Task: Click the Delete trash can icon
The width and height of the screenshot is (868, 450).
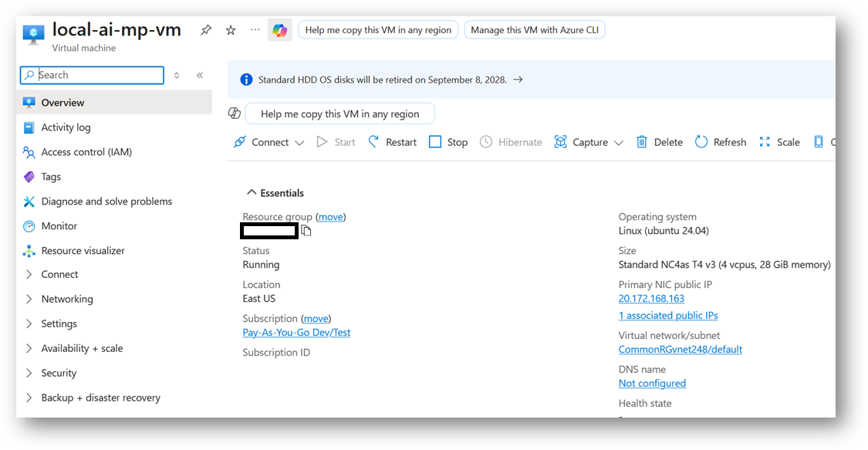Action: coord(641,142)
